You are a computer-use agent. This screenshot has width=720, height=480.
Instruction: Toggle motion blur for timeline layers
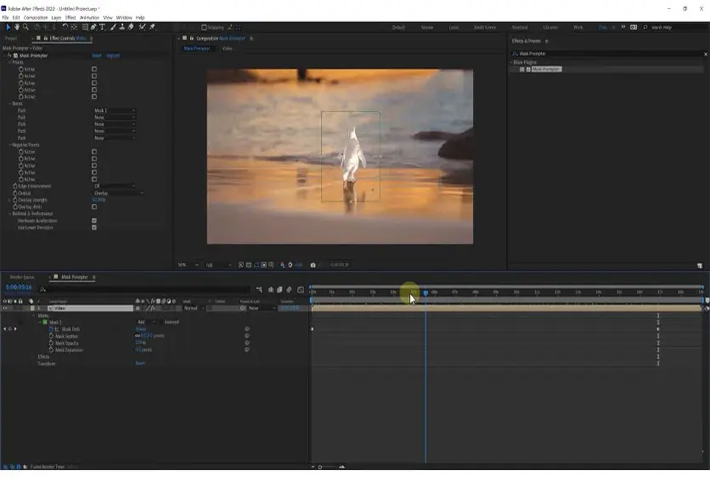click(x=289, y=290)
